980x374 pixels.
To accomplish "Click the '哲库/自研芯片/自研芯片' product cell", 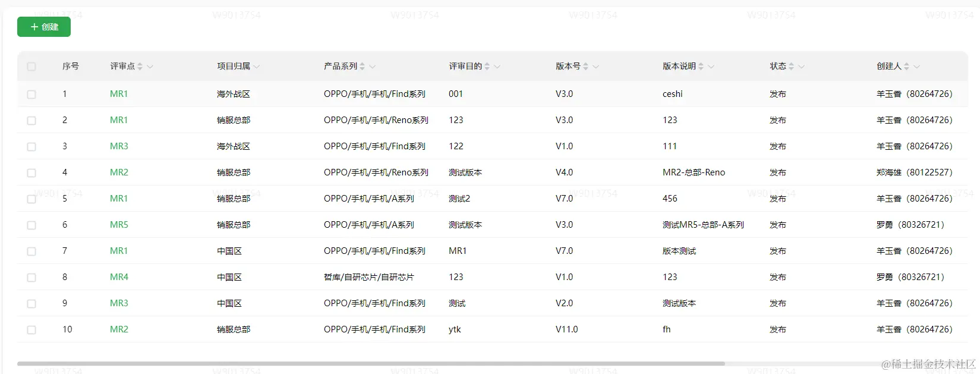I will 369,277.
